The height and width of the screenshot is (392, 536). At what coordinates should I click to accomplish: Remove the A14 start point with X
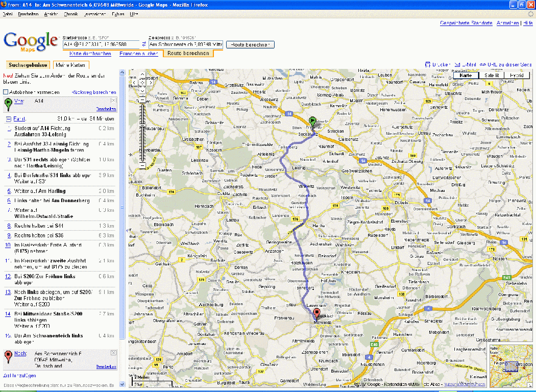point(113,101)
